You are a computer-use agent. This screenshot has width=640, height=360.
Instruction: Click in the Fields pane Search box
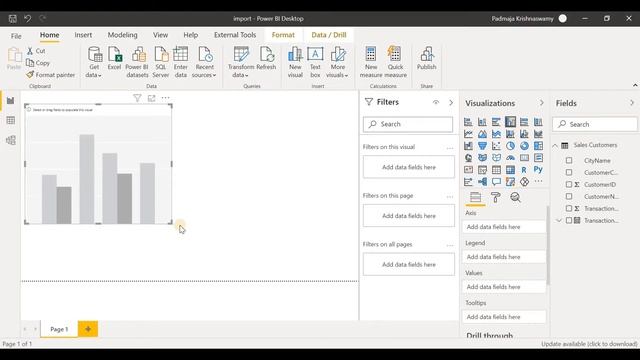[595, 124]
